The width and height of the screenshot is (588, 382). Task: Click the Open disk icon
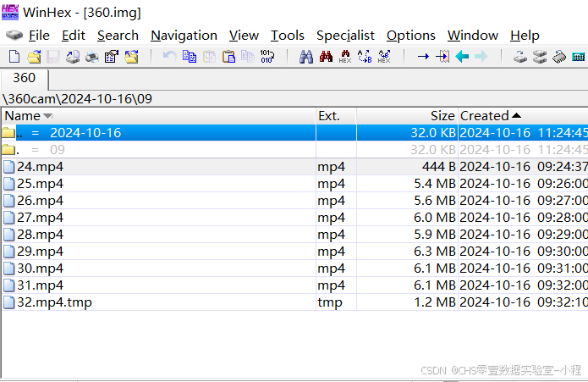[520, 57]
